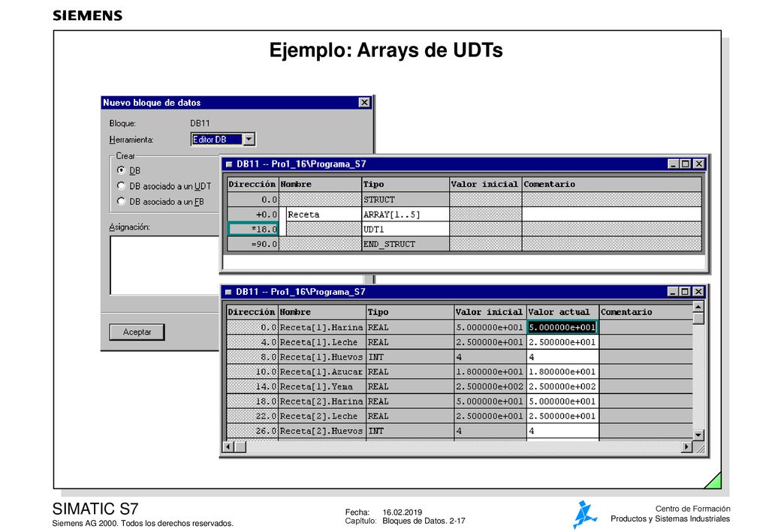The image size is (769, 532).
Task: Select the ARRAY[1..5] type cell
Action: point(405,215)
